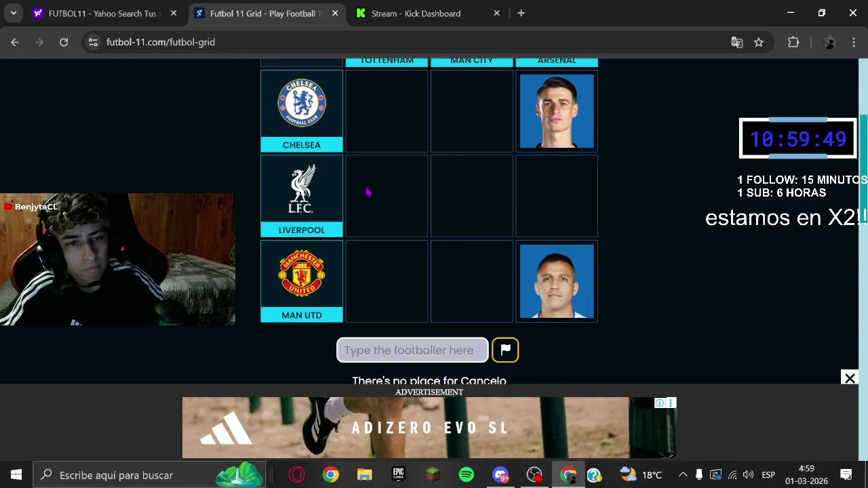Viewport: 868px width, 488px height.
Task: Open the Windows Start menu
Action: point(16,475)
